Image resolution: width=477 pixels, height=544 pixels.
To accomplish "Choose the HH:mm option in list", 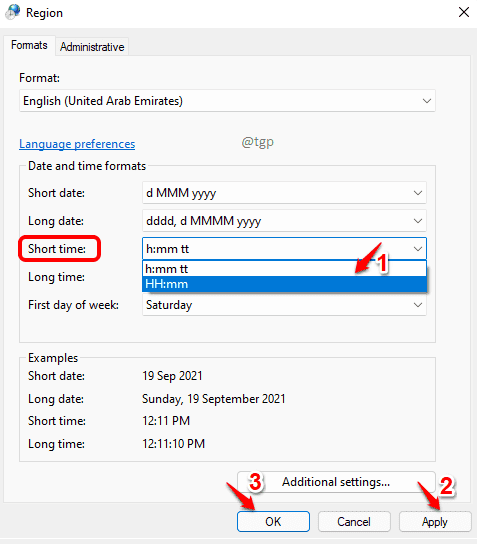I will [x=284, y=284].
